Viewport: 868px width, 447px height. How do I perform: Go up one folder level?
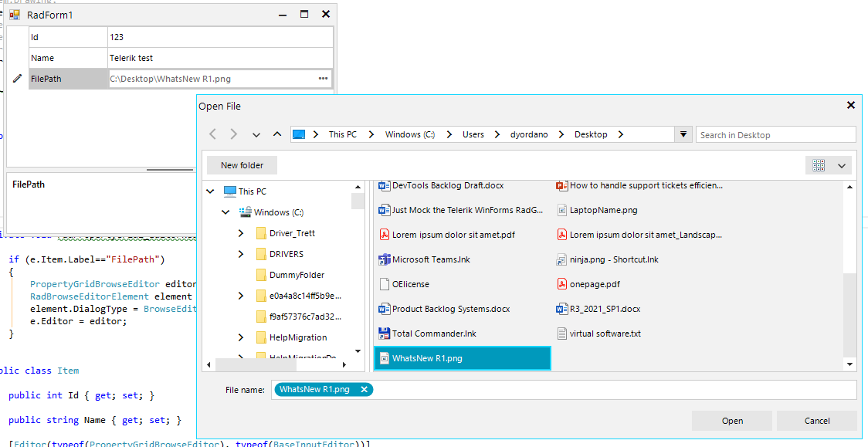(277, 134)
